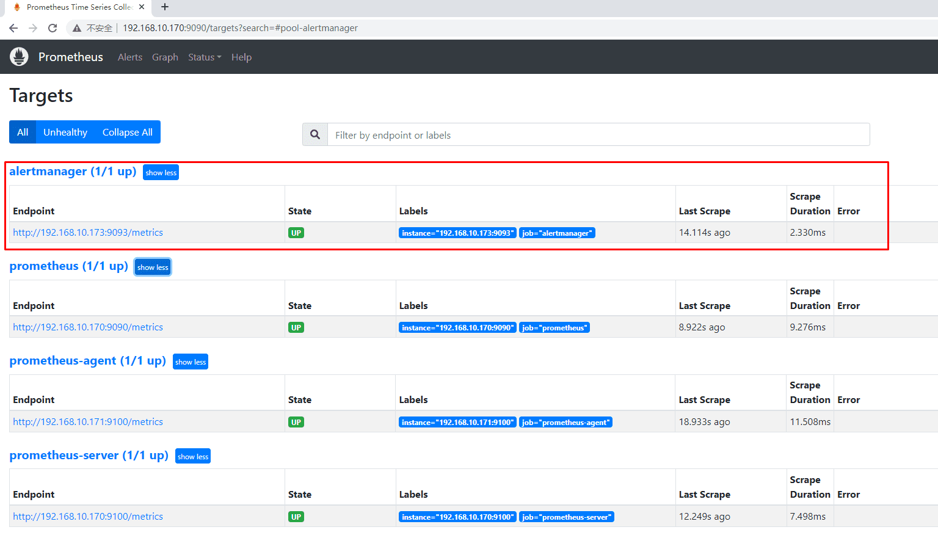Collapse prometheus pool with show less
The width and height of the screenshot is (938, 560).
coord(153,267)
